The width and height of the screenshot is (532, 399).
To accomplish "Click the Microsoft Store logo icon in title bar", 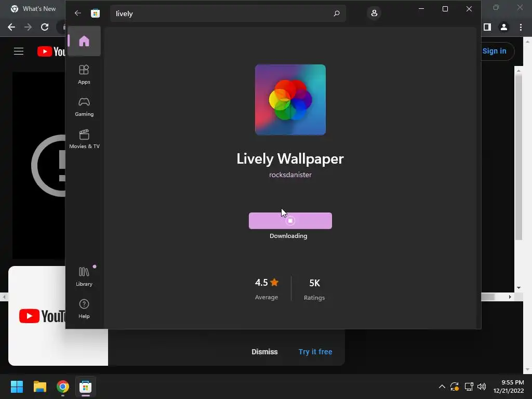I will pos(96,13).
